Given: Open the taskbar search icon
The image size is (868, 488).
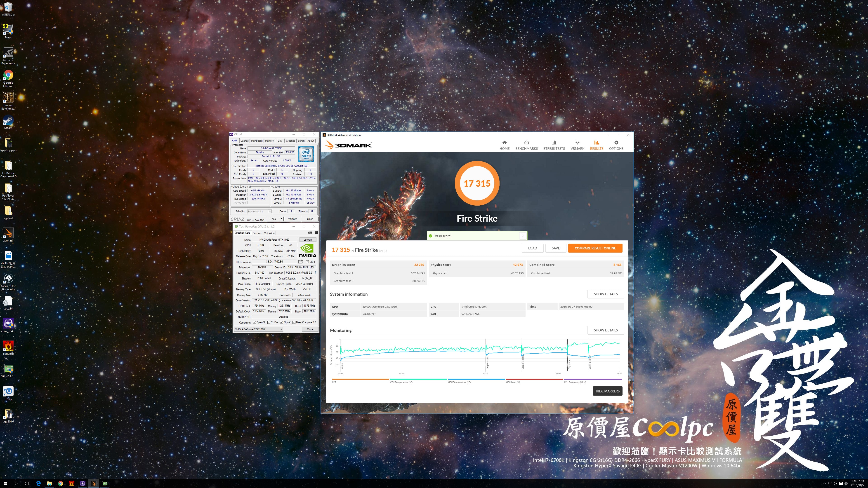Looking at the screenshot, I should point(16,483).
